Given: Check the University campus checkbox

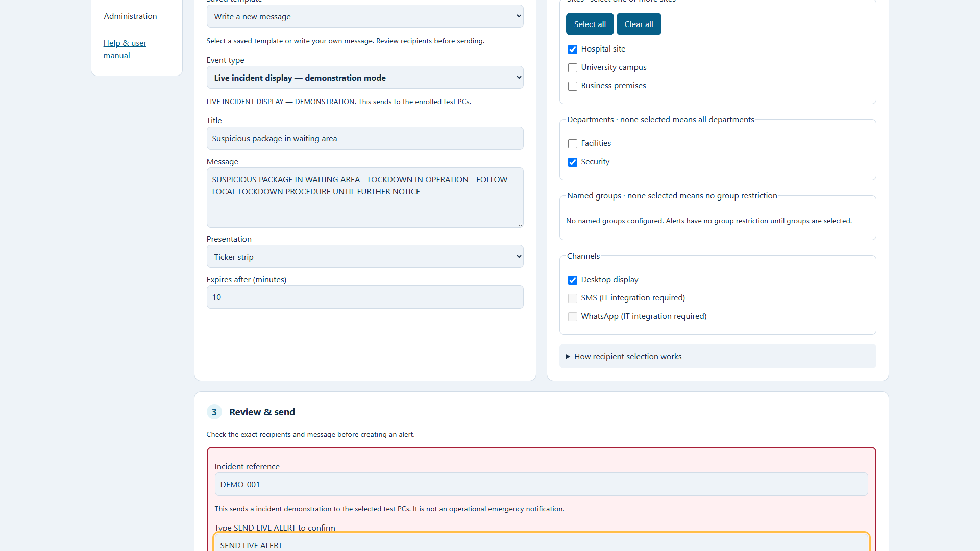Looking at the screenshot, I should tap(573, 68).
